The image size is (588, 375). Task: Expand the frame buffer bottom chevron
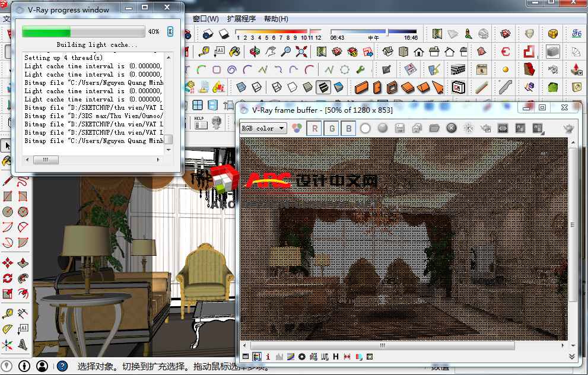point(572,356)
